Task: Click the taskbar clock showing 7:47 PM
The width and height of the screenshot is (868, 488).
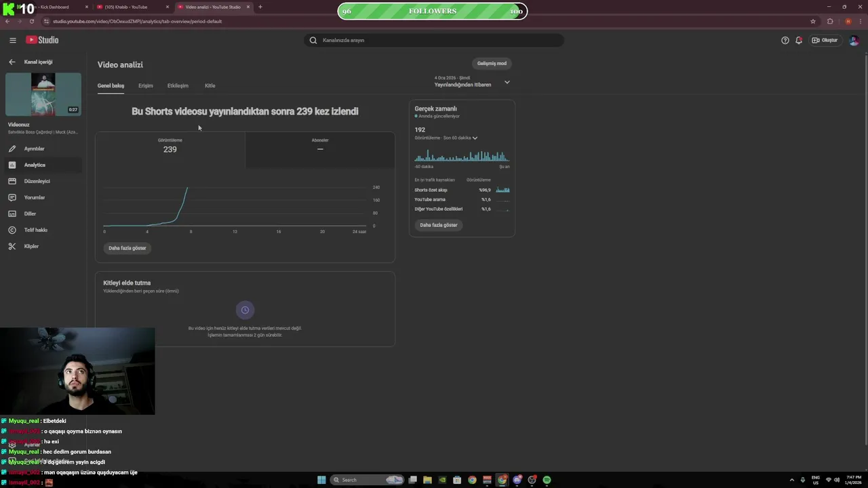Action: click(853, 480)
